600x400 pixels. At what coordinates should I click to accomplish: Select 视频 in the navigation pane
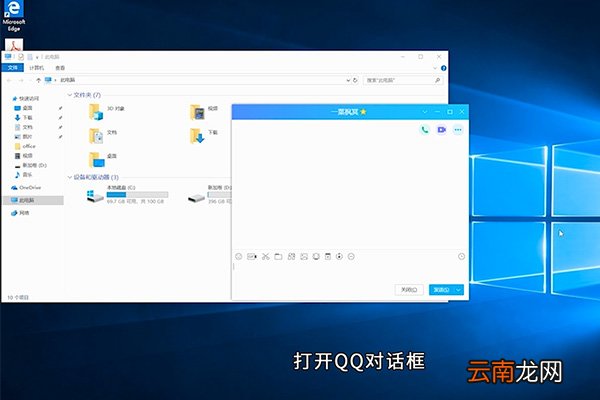[24, 156]
